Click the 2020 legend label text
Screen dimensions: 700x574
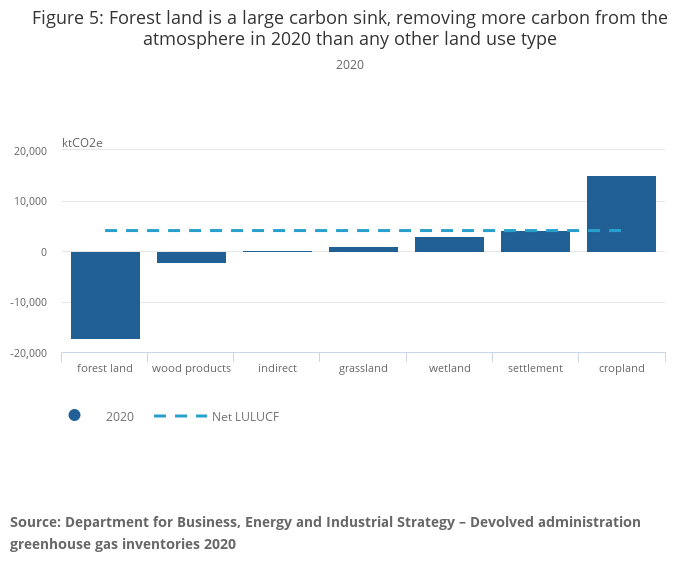point(120,417)
